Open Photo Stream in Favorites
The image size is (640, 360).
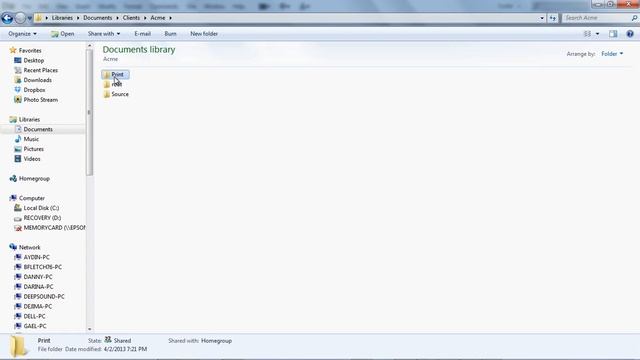36,100
